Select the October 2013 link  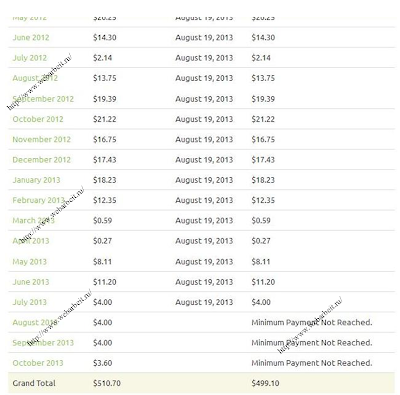[x=38, y=363]
